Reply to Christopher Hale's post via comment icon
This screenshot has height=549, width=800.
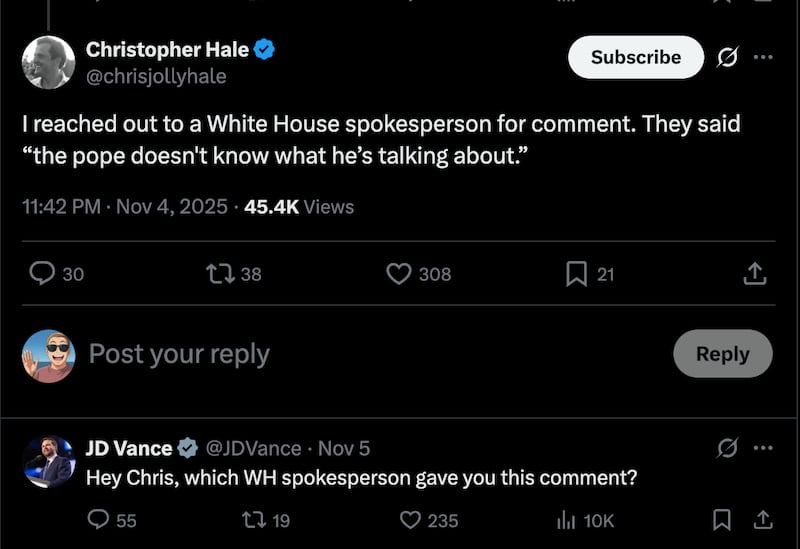tap(42, 273)
